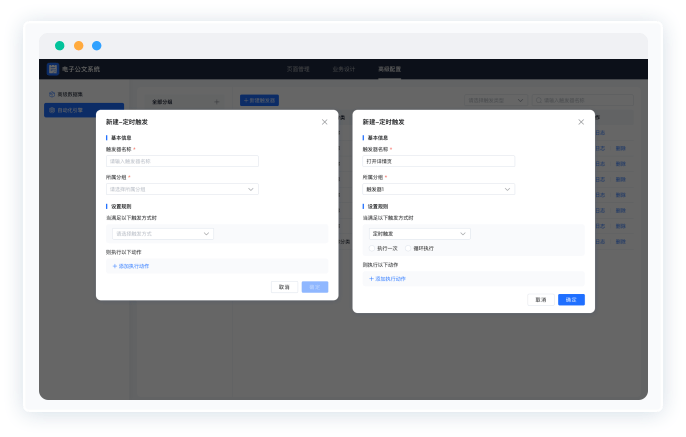686x437 pixels.
Task: Expand the 定时触发 dropdown in the right dialog
Action: 416,233
